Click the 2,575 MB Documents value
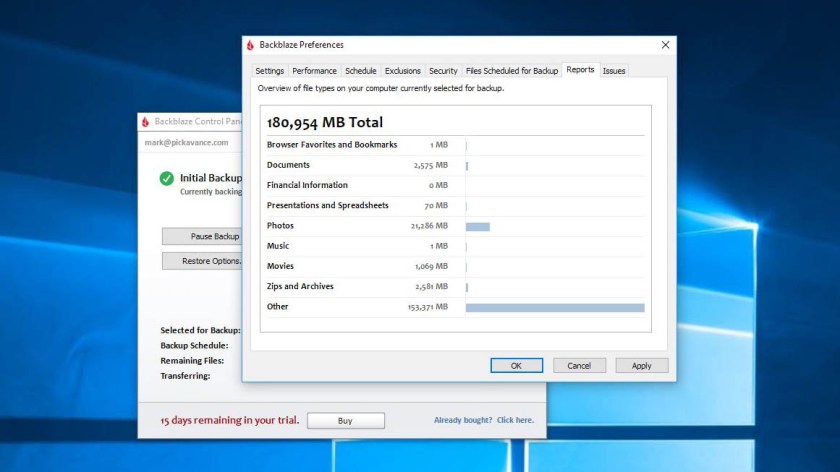This screenshot has height=472, width=840. click(431, 166)
